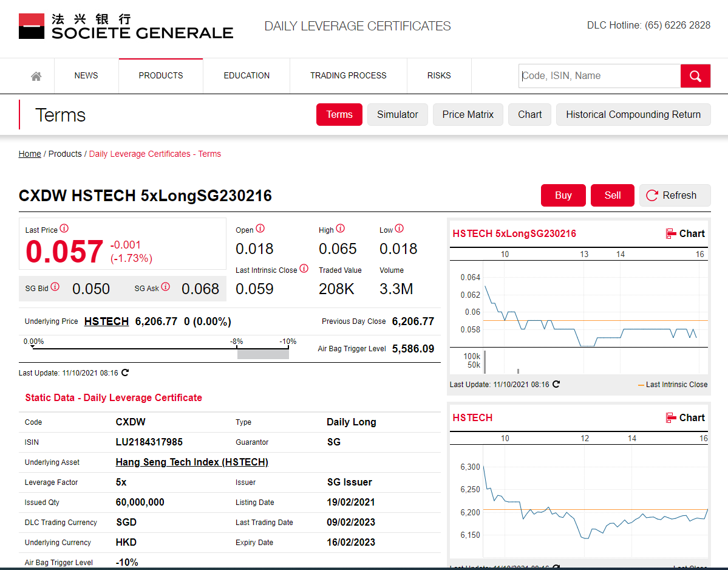The height and width of the screenshot is (570, 728).
Task: Click the Refresh button
Action: coord(675,195)
